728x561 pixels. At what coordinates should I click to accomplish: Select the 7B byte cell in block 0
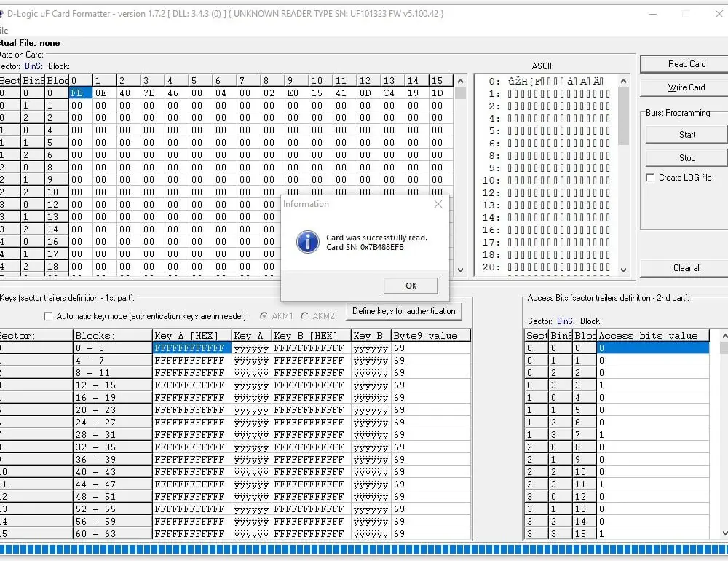click(153, 93)
